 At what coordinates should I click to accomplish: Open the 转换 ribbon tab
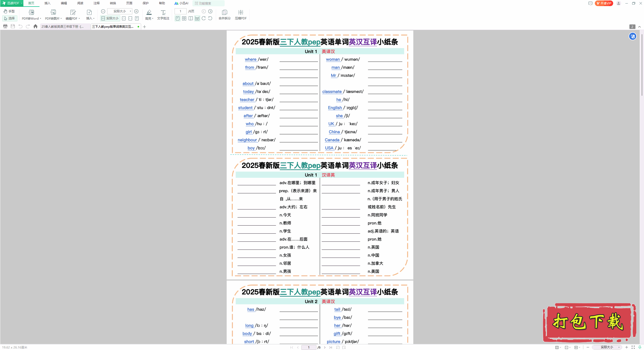point(113,3)
